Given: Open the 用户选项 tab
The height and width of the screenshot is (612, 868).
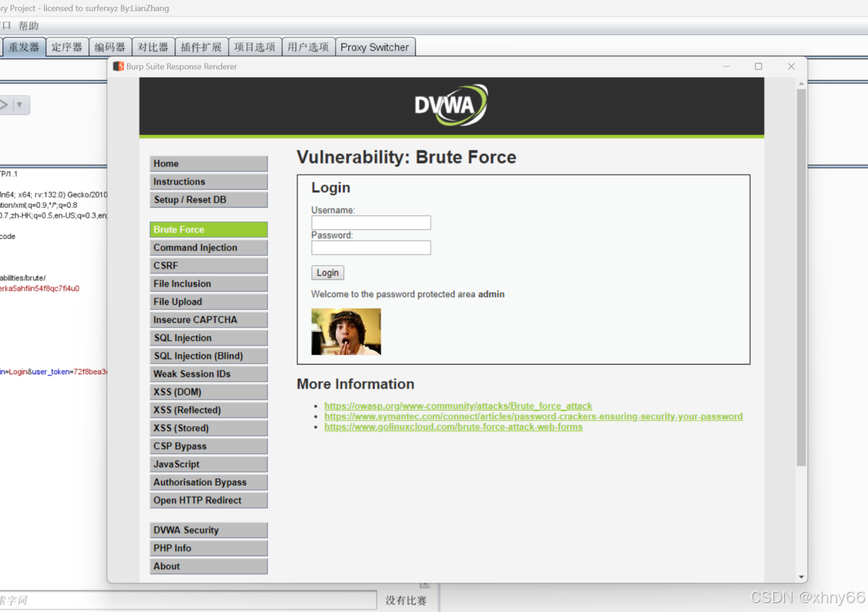Looking at the screenshot, I should pos(309,47).
